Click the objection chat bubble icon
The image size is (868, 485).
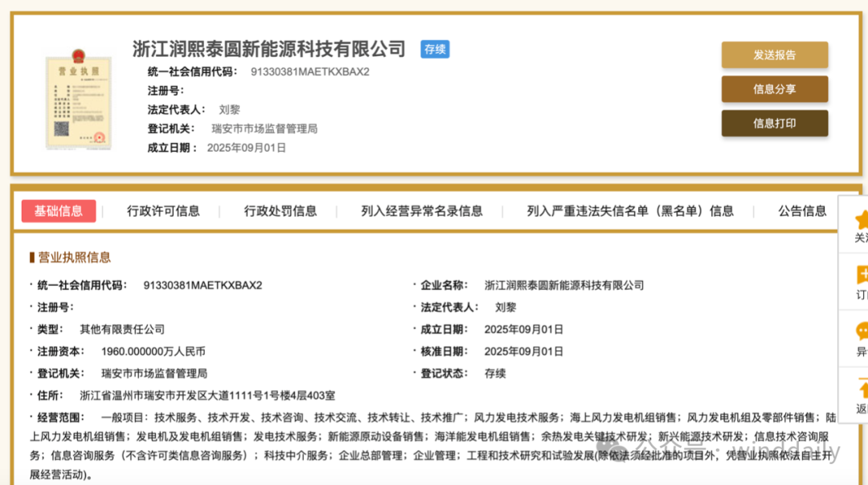click(862, 331)
